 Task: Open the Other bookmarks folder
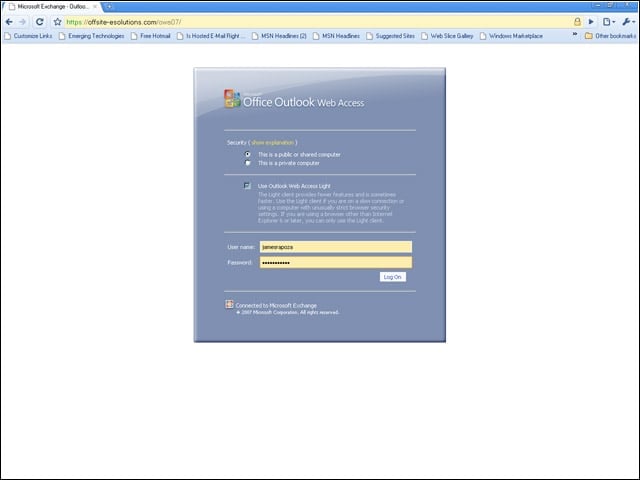pyautogui.click(x=610, y=36)
